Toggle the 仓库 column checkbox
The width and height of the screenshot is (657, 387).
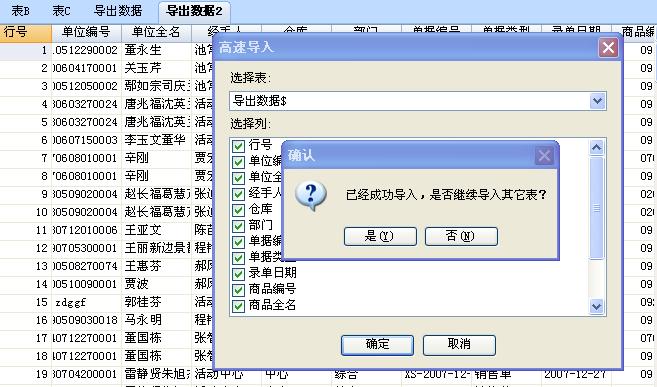tap(238, 210)
